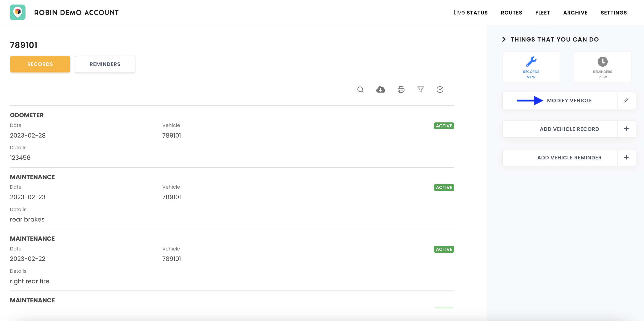Viewport: 644px width, 321px height.
Task: Click the Reminders View clock icon
Action: [602, 62]
